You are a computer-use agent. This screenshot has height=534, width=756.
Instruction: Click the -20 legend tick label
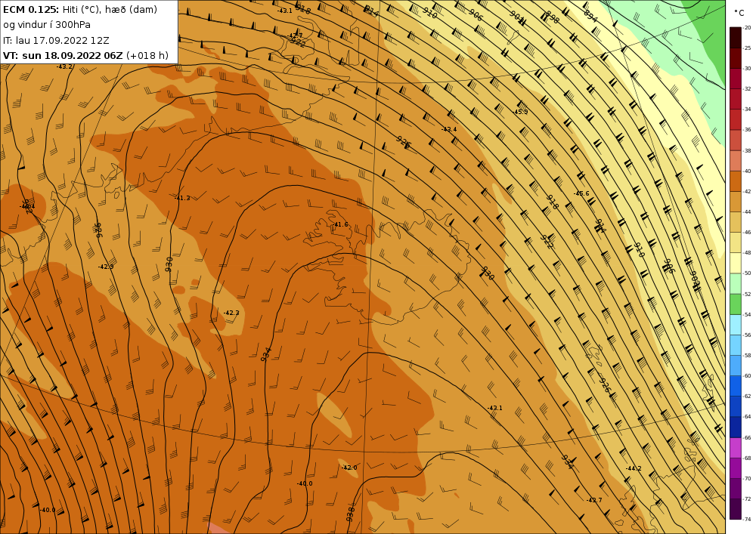click(747, 28)
